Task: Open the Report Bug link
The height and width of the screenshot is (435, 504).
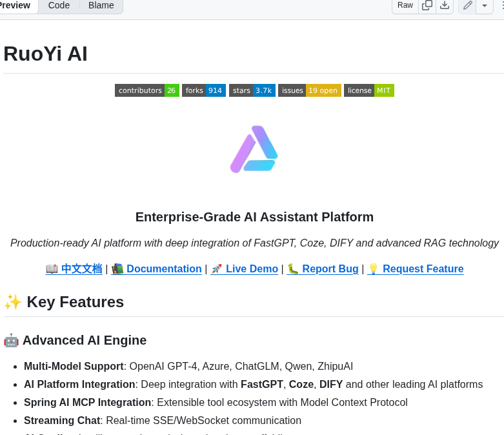Action: tap(323, 268)
